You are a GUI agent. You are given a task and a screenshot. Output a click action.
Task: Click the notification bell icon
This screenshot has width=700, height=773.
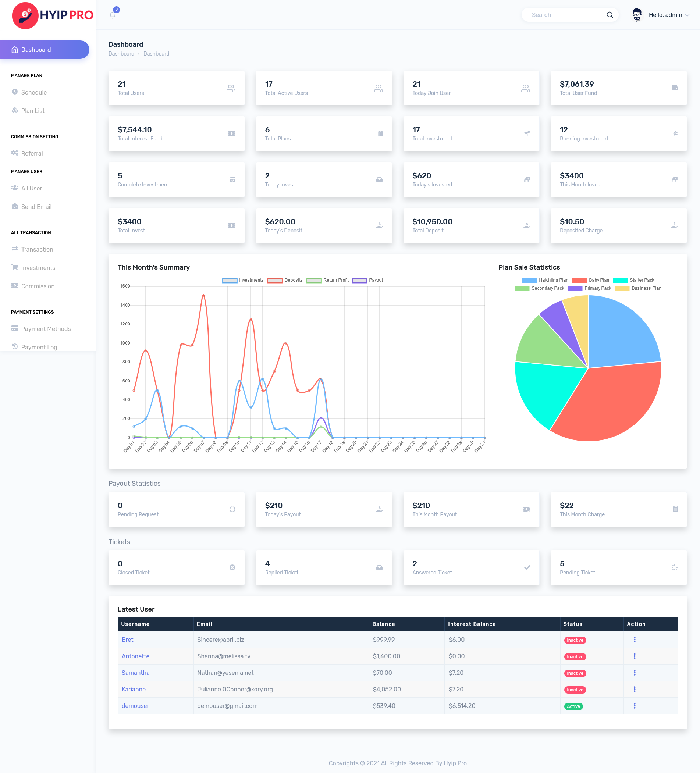click(x=113, y=15)
